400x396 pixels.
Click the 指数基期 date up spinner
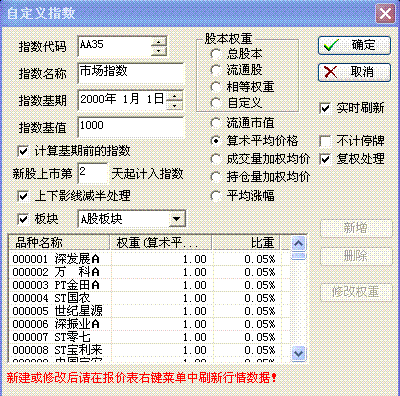(174, 96)
